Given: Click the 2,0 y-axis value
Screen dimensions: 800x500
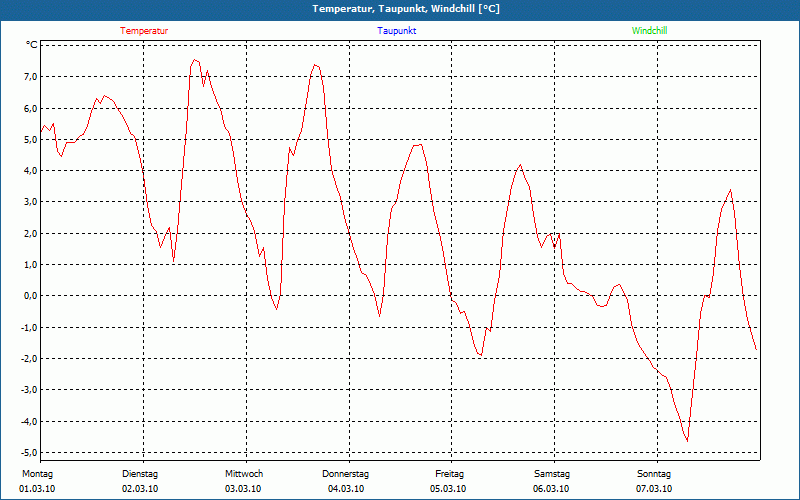Looking at the screenshot, I should tap(30, 233).
